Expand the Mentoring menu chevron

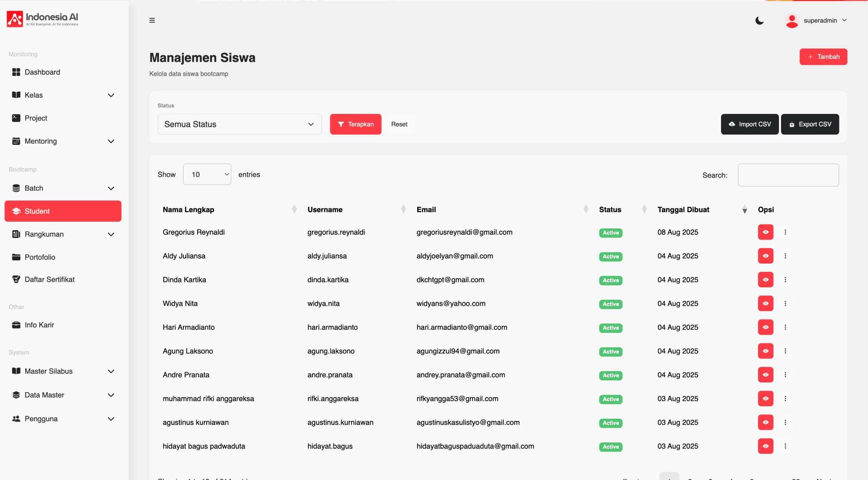tap(111, 141)
